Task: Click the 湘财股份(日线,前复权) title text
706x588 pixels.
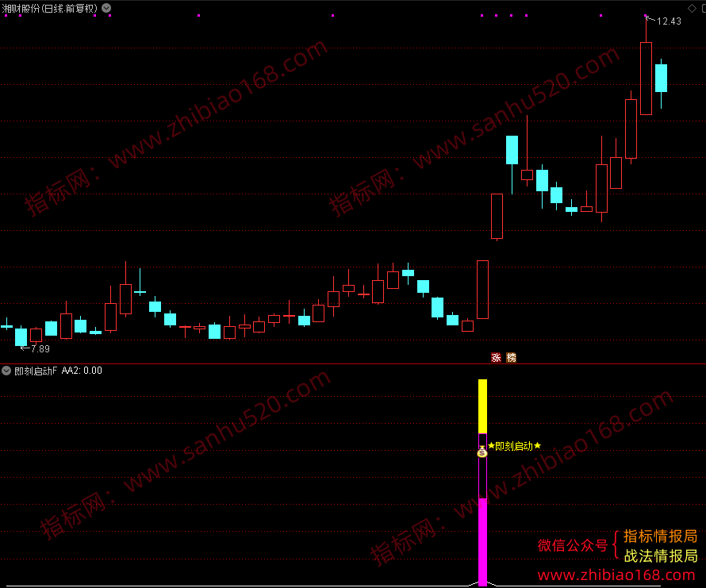Action: 50,9
